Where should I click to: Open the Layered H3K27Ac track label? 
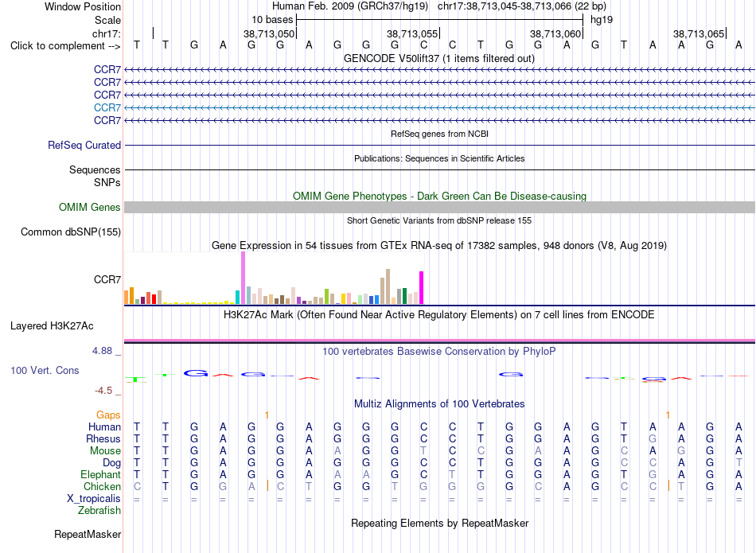point(52,326)
